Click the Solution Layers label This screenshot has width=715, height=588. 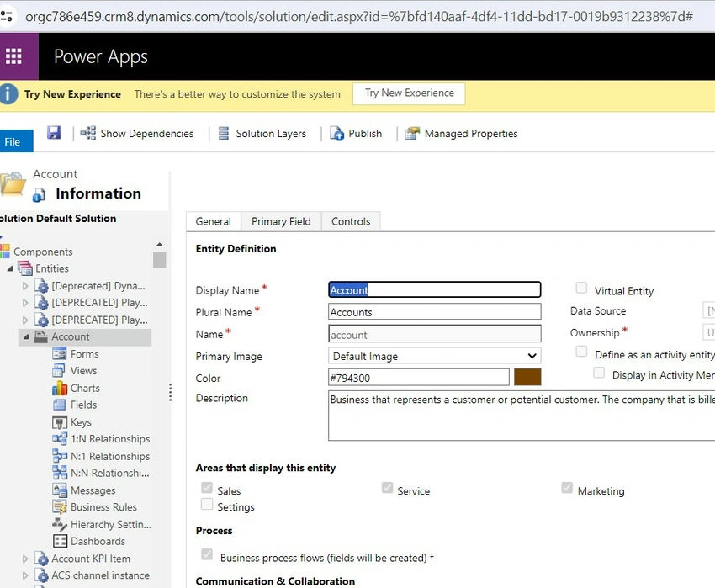coord(271,134)
